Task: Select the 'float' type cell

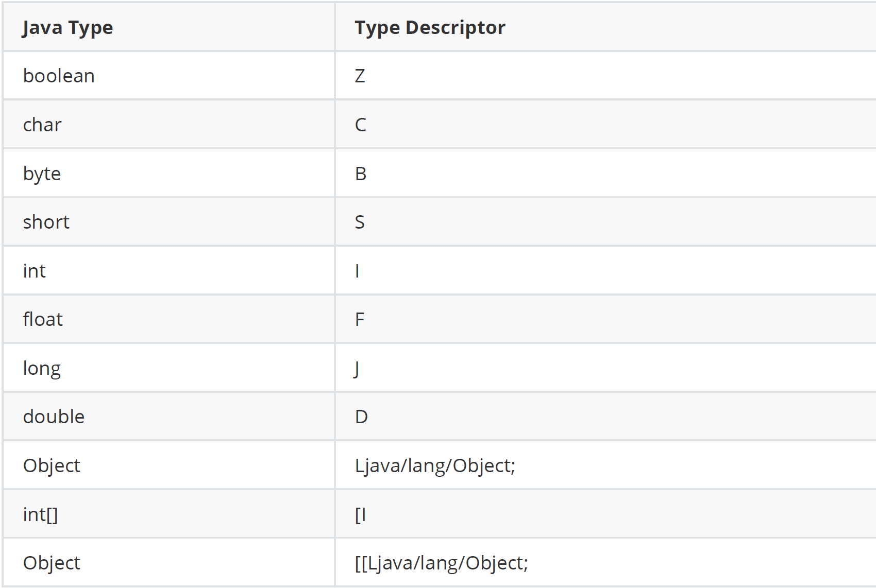Action: [x=43, y=320]
